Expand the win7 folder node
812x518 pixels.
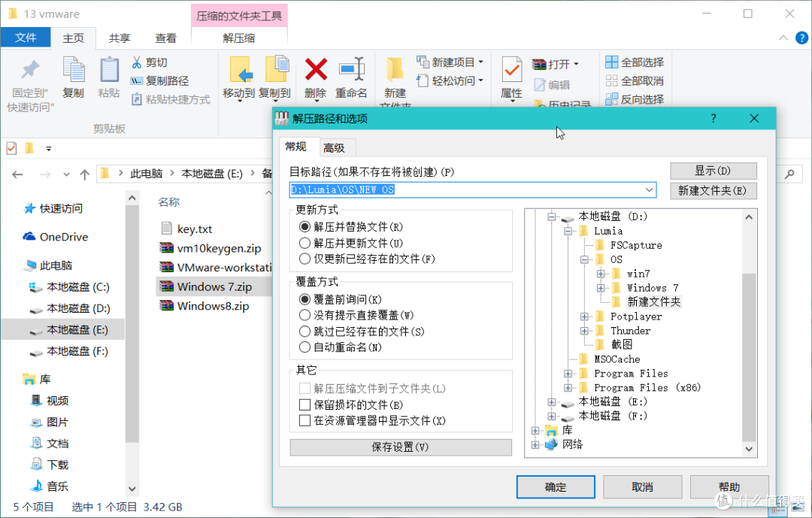coord(601,274)
